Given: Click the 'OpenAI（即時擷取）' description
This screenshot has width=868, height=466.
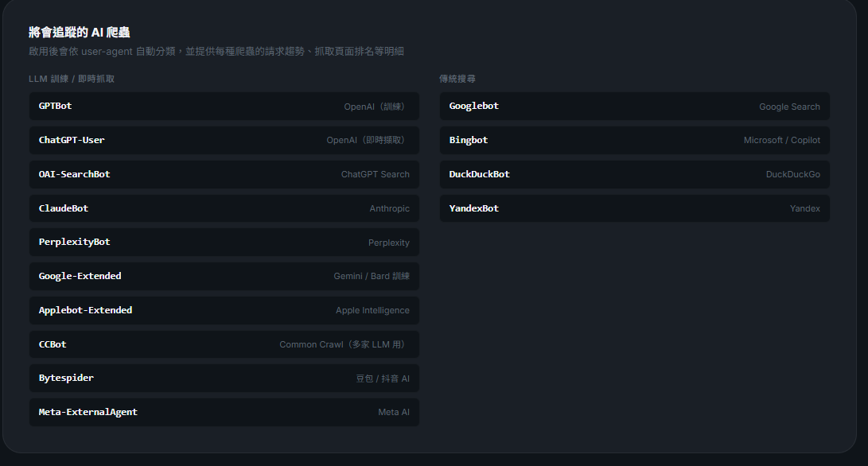Looking at the screenshot, I should (368, 141).
